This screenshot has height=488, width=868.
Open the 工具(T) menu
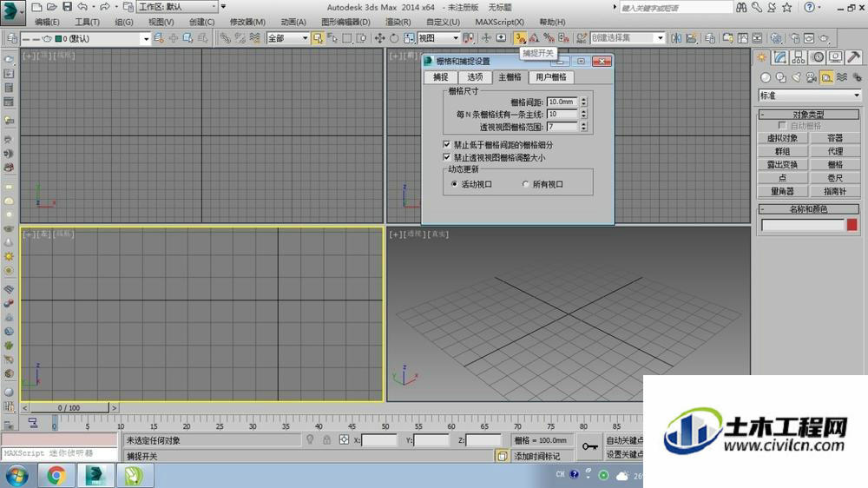coord(87,23)
